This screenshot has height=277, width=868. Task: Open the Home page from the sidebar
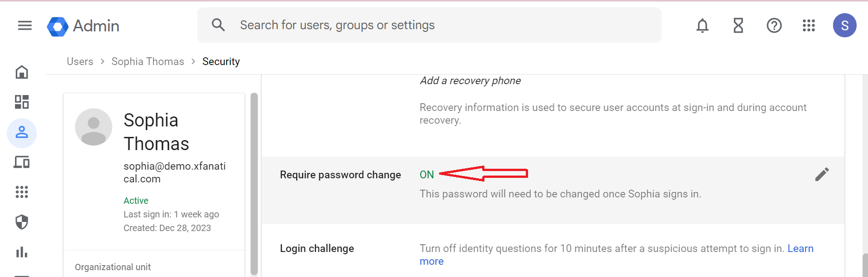(x=21, y=72)
